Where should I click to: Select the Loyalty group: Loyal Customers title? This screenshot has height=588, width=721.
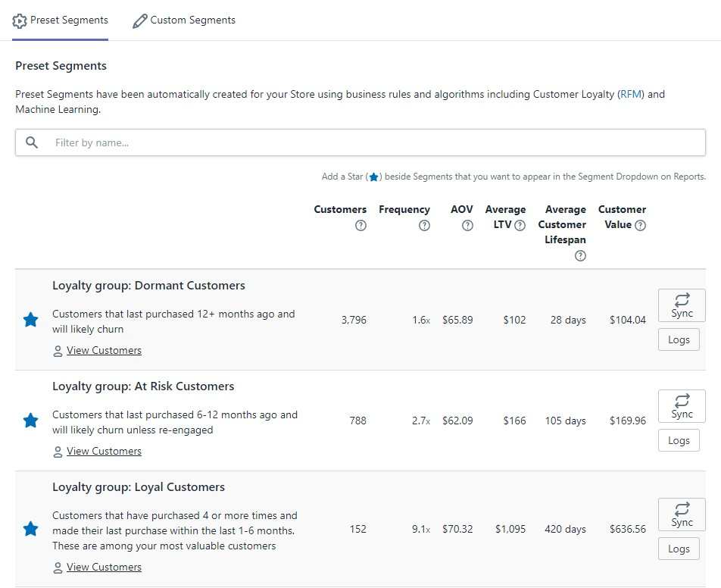[x=139, y=487]
